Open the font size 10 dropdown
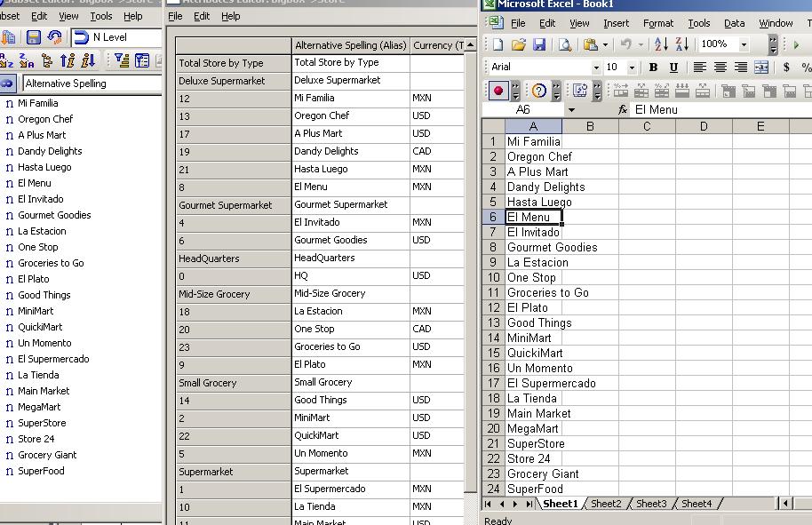Viewport: 812px width, 525px height. click(x=632, y=68)
